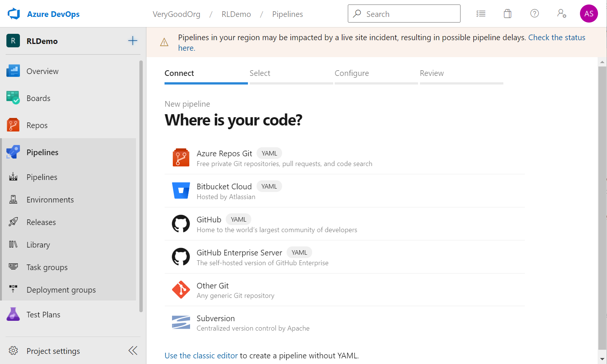607x364 pixels.
Task: Click the Azure DevOps title link
Action: (x=53, y=14)
